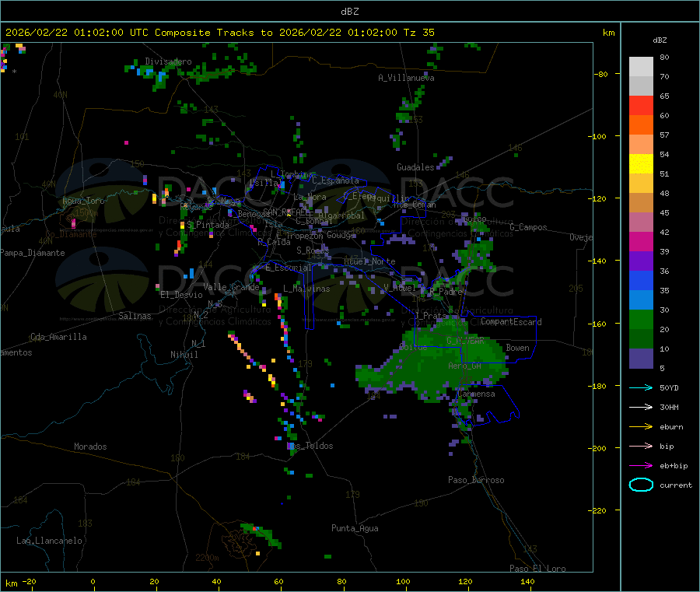
Task: Click the 'E_Escorial' map label
Action: 289,268
